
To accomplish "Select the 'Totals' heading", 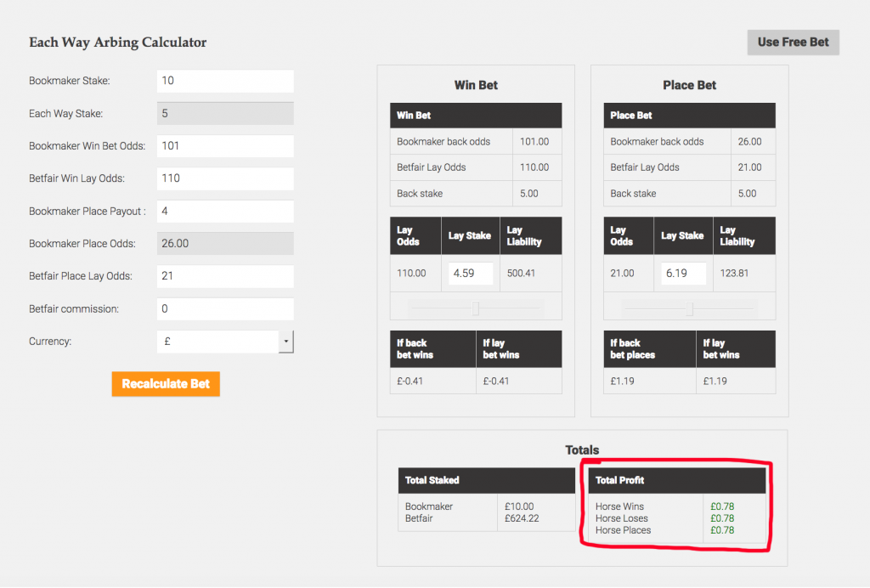I will [x=582, y=449].
